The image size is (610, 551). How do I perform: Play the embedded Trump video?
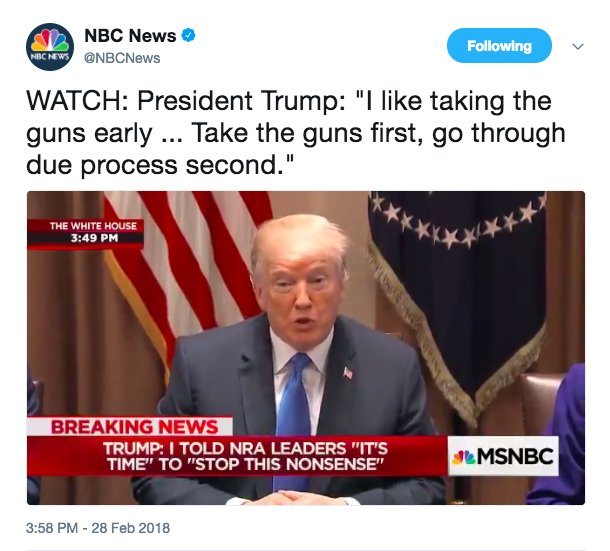click(x=306, y=348)
